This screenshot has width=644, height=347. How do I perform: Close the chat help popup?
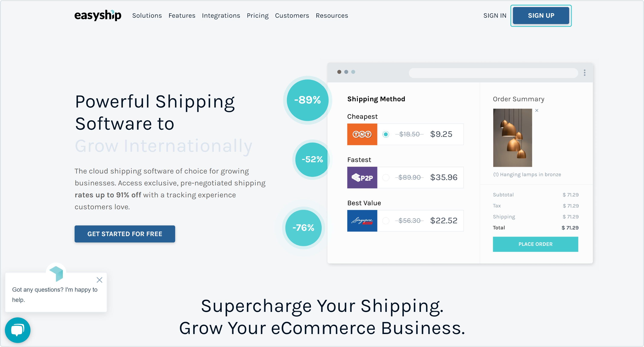click(100, 280)
